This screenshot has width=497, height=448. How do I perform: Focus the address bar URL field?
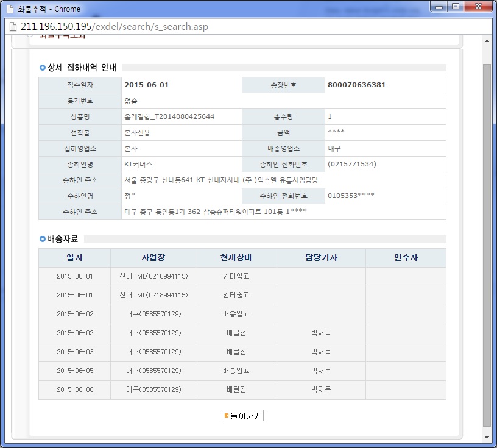tap(244, 27)
